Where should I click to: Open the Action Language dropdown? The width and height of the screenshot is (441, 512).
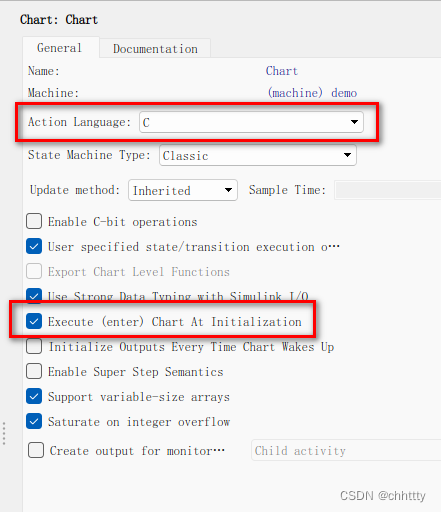click(251, 122)
